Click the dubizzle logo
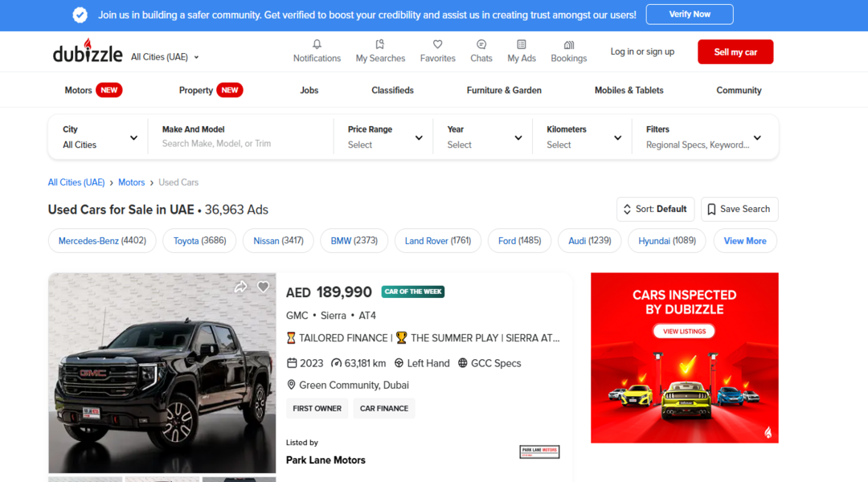The height and width of the screenshot is (482, 868). (x=88, y=51)
